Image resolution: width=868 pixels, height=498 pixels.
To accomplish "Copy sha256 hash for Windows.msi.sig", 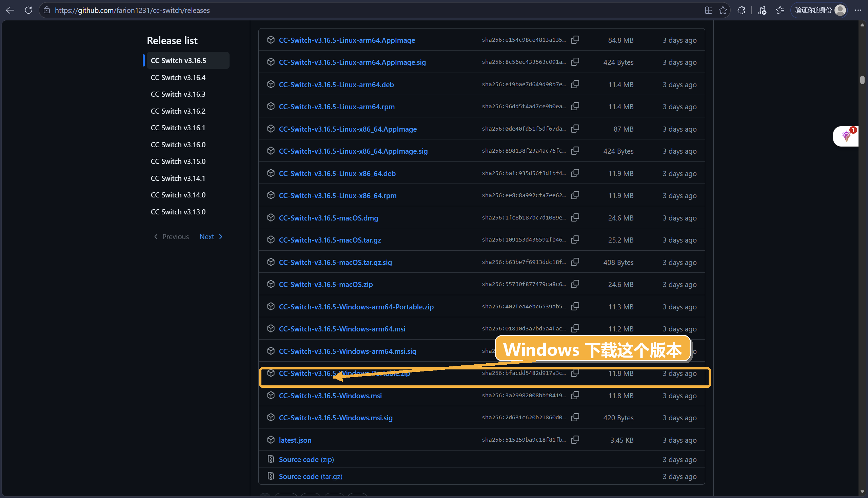I will pyautogui.click(x=575, y=417).
